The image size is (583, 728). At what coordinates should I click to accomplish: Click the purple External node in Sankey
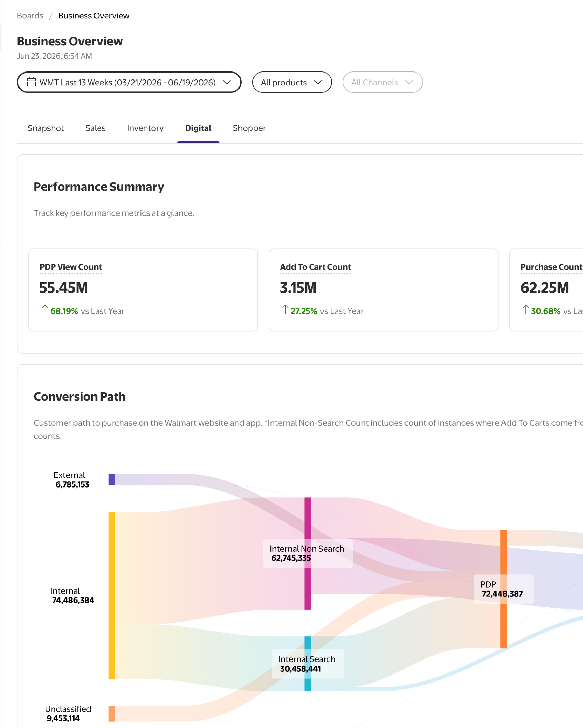pos(112,480)
